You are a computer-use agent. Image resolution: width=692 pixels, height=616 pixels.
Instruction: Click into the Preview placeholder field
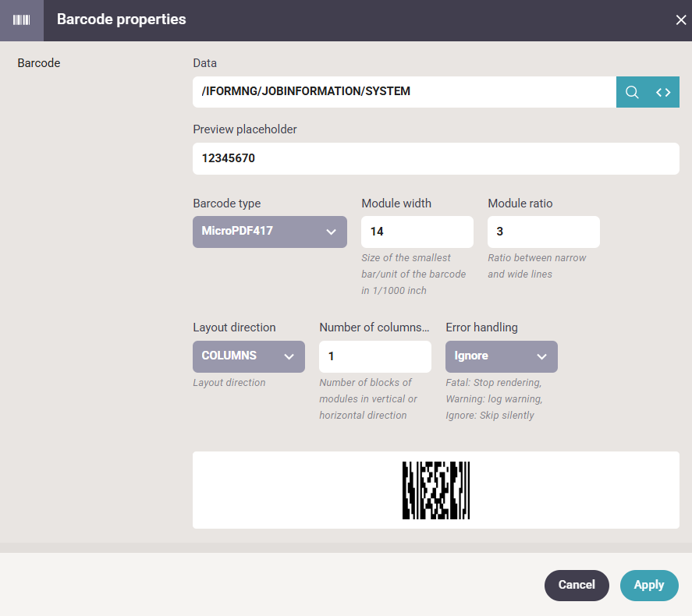pyautogui.click(x=436, y=159)
